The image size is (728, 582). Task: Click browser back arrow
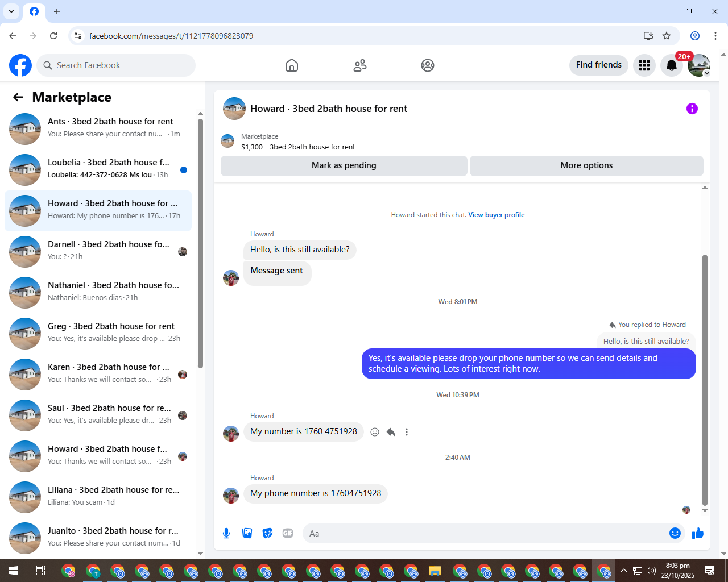click(x=13, y=36)
